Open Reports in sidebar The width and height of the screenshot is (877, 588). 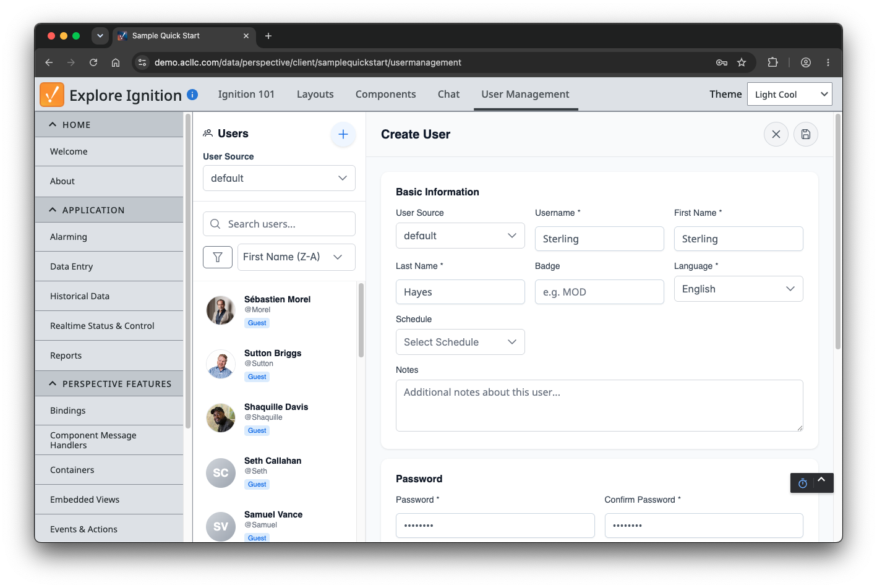pyautogui.click(x=109, y=356)
